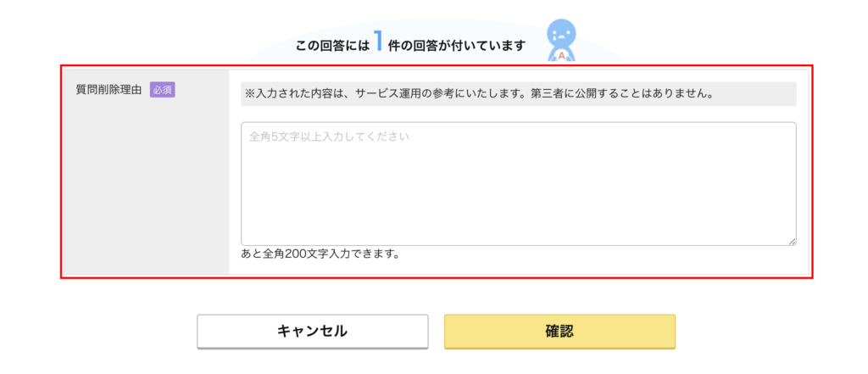868x374 pixels.
Task: Click the あと全角200文字入力できます counter text
Action: 320,254
